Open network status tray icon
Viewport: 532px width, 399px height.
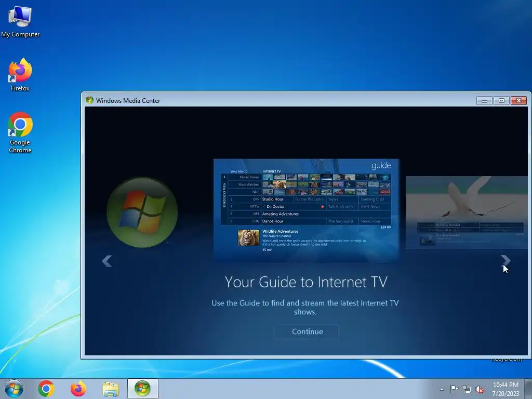coord(467,389)
